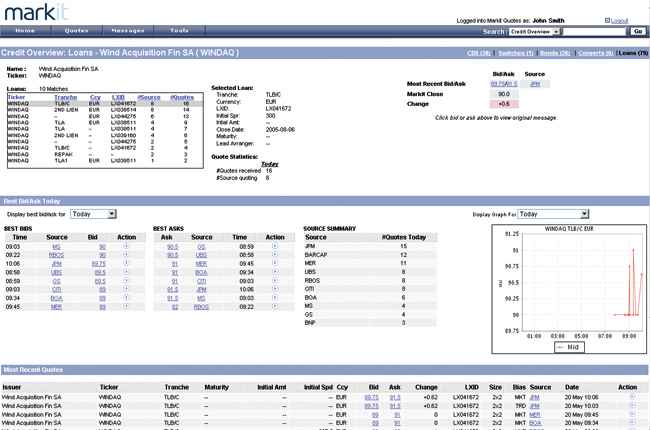650x430 pixels.
Task: Open the Quotes menu
Action: [x=76, y=31]
